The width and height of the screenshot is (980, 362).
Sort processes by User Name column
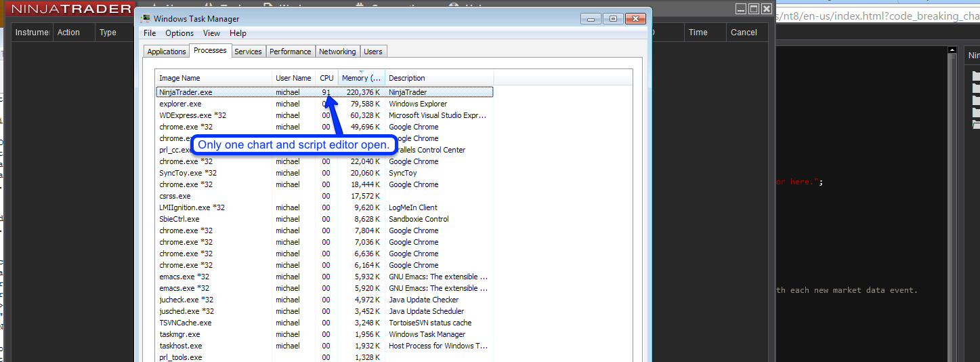294,78
